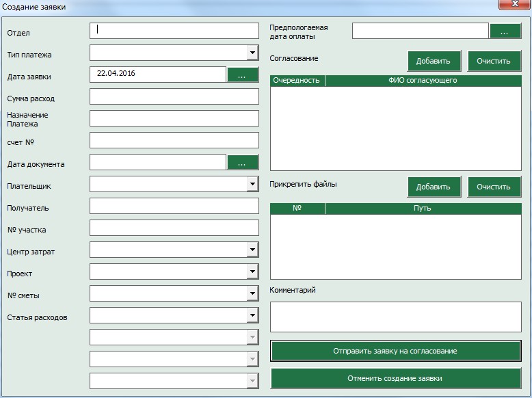Click the Дата документа input field

coord(158,162)
